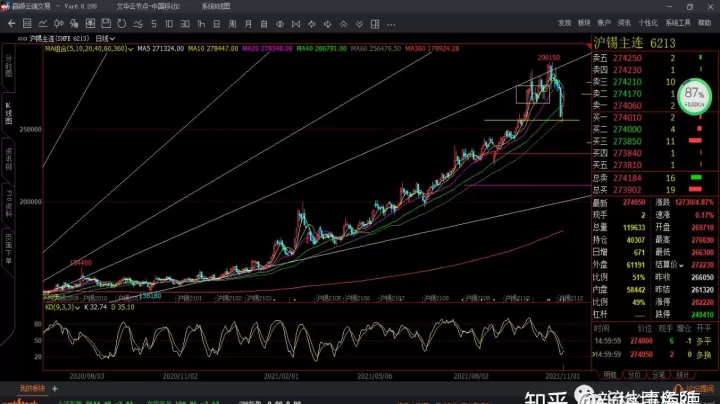The height and width of the screenshot is (404, 720).
Task: Open the 资讯 menu
Action: [624, 22]
